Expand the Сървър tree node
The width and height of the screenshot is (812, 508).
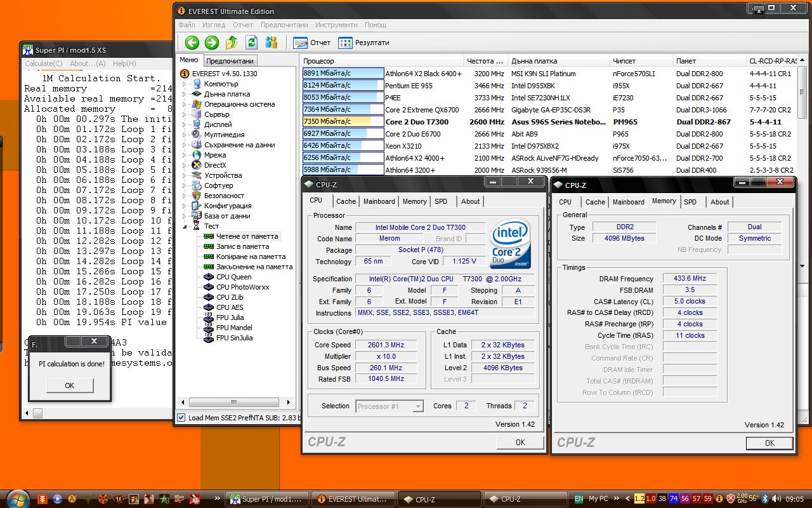[x=185, y=114]
